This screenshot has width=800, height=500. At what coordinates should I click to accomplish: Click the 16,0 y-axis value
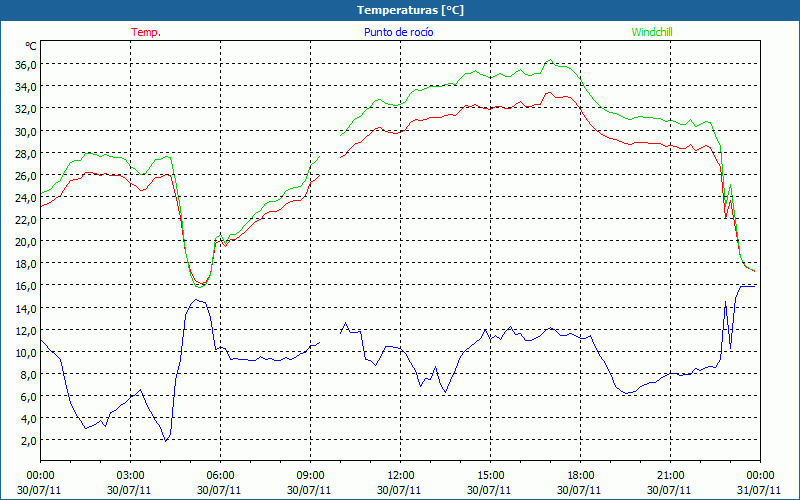(x=27, y=286)
